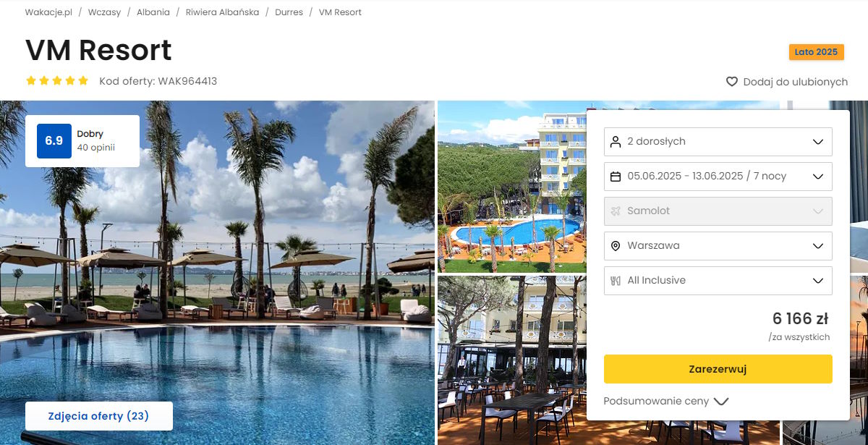
Task: Click the five-star hotel rating
Action: click(57, 81)
